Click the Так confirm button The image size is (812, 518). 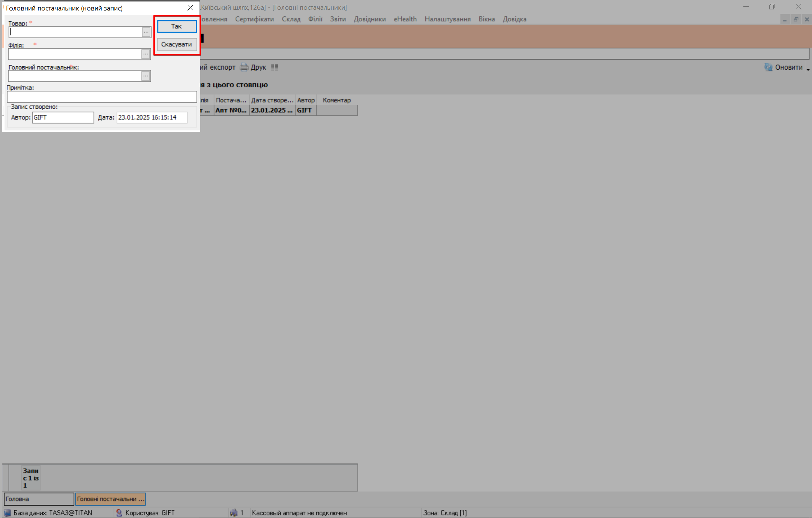(177, 26)
